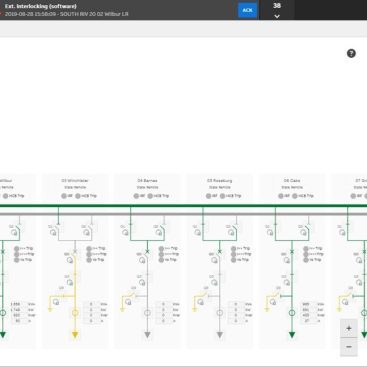The height and width of the screenshot is (367, 367).
Task: Click the 05 Roseburg bay title
Action: tap(220, 181)
